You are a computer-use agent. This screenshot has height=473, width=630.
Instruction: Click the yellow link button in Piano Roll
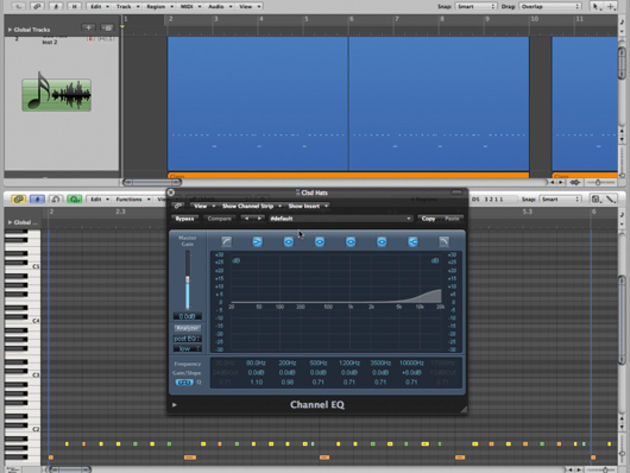[18, 199]
